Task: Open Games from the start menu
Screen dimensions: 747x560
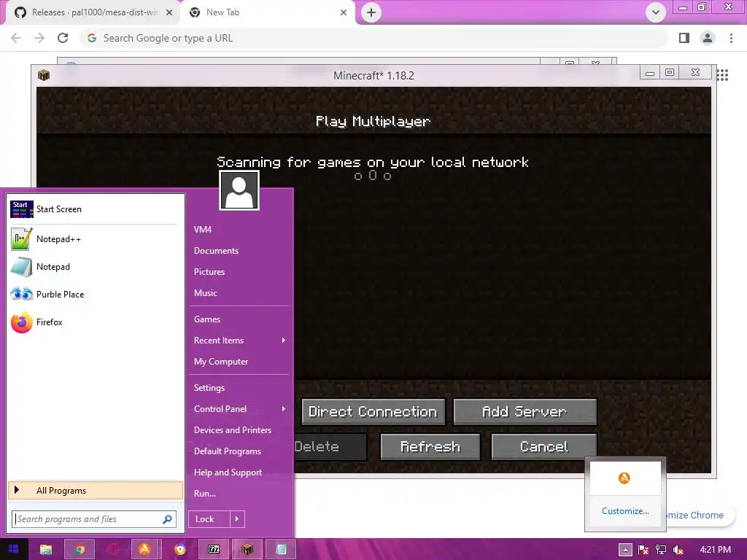Action: pos(206,319)
